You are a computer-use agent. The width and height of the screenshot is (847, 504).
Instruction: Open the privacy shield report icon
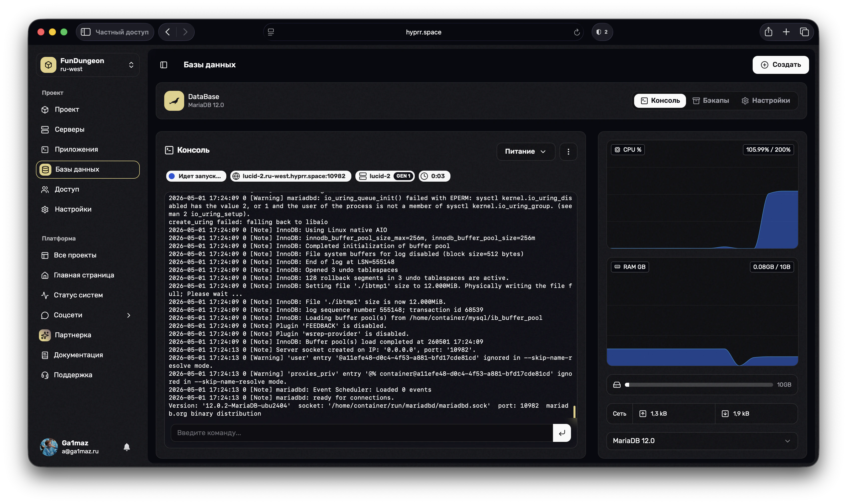tap(602, 32)
